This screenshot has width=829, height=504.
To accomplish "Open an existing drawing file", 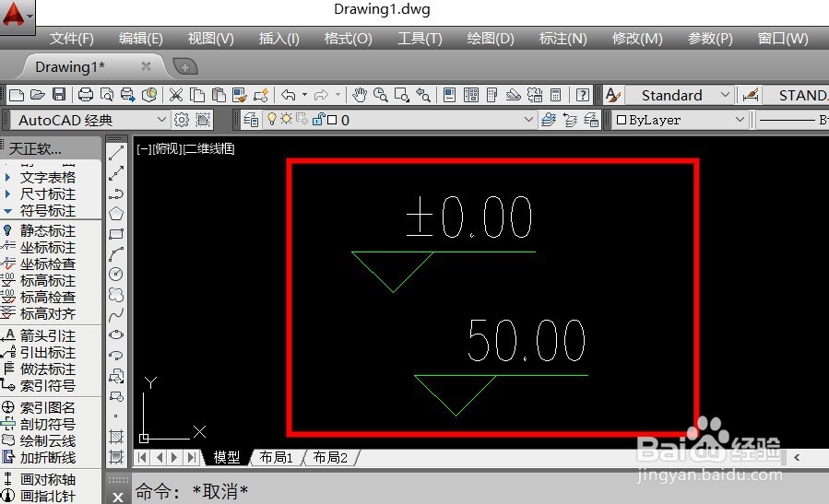I will tap(38, 95).
